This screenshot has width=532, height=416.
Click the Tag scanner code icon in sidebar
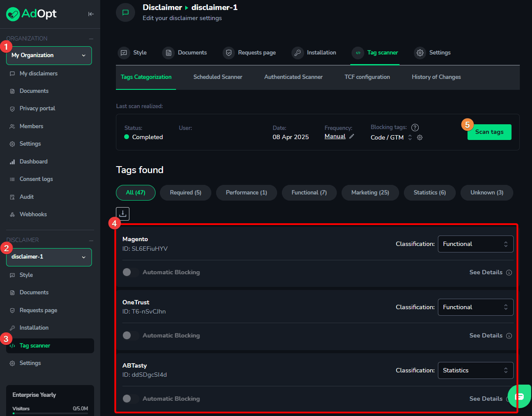click(x=12, y=346)
